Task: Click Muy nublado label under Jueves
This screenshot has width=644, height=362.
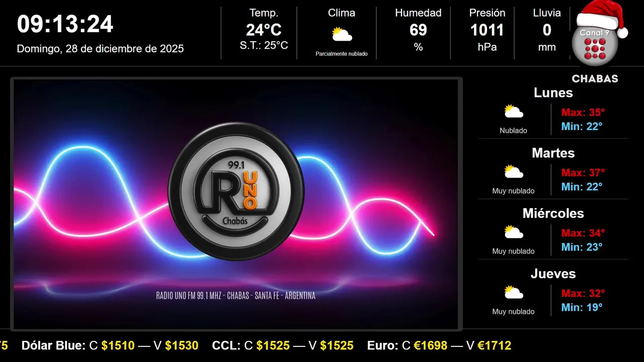Action: pos(513,312)
